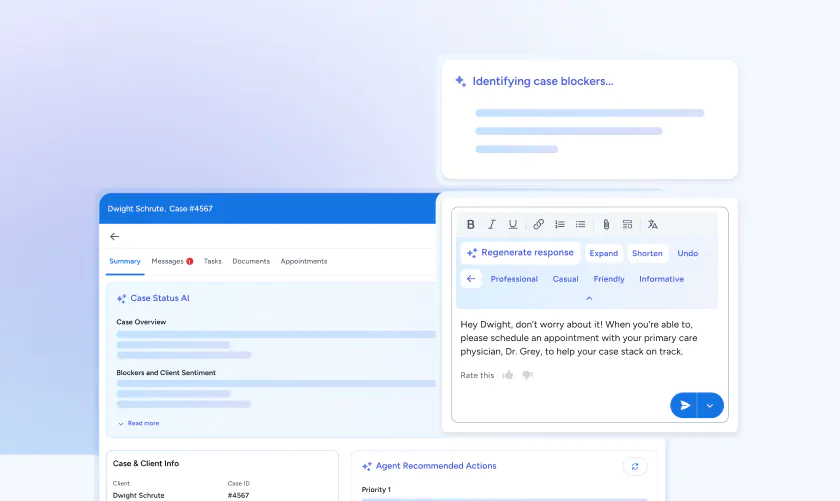The image size is (840, 501).
Task: Click into the message body text
Action: tap(579, 338)
